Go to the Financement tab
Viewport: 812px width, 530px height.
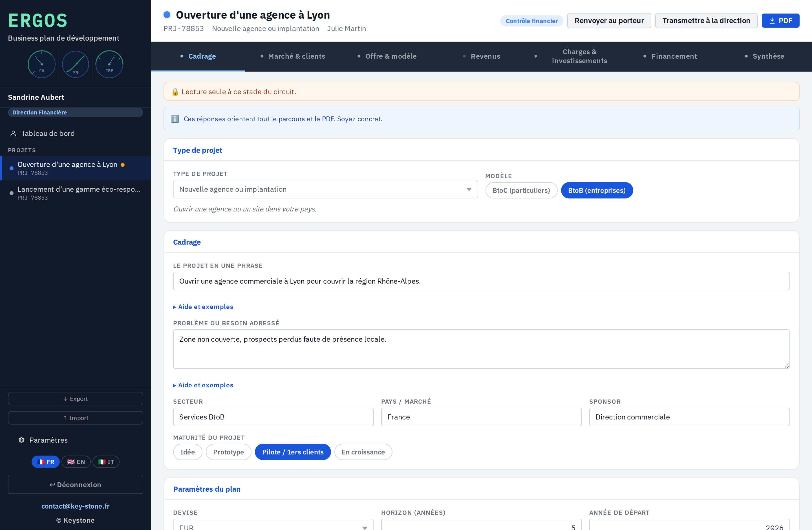670,56
